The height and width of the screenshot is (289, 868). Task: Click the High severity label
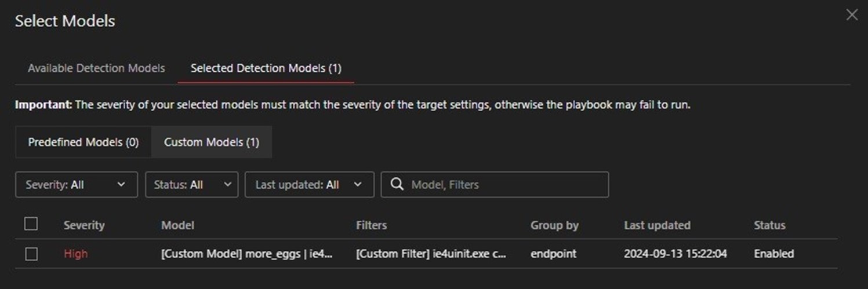pyautogui.click(x=76, y=254)
